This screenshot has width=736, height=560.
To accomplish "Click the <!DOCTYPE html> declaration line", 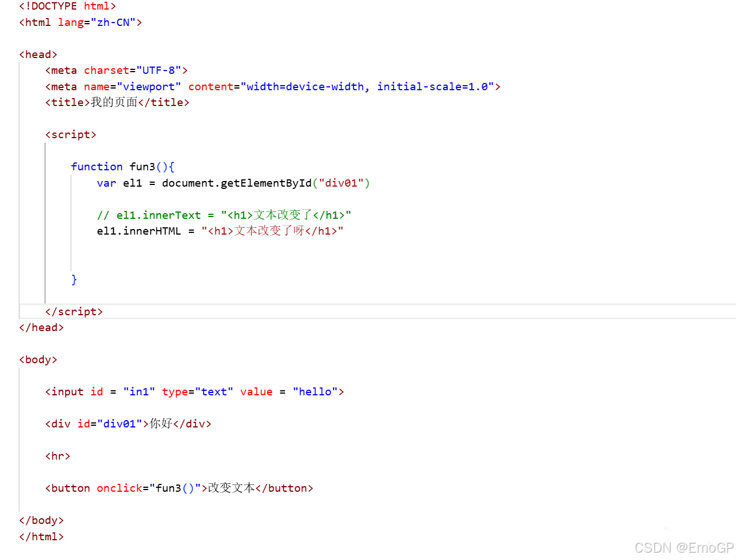I will (x=67, y=6).
